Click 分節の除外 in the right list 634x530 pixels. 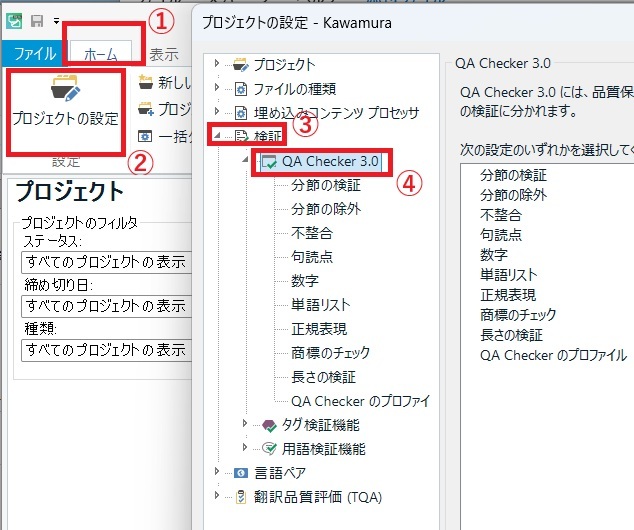pos(514,195)
